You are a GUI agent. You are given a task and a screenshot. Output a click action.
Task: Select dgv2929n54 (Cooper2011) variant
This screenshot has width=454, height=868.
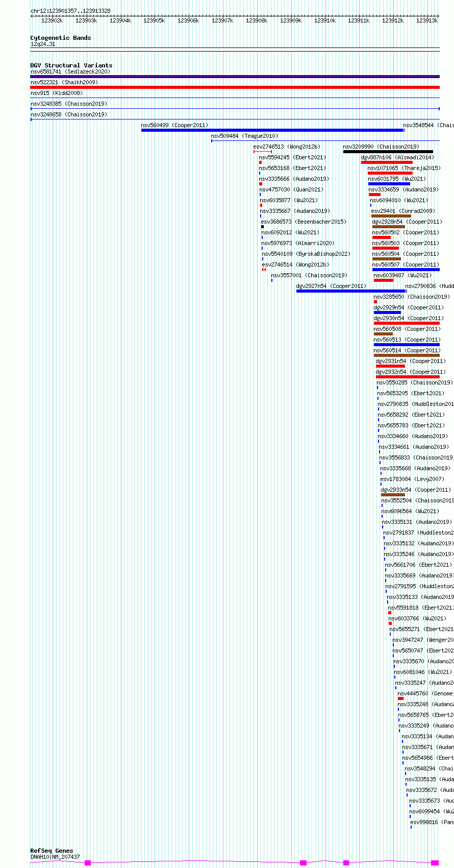coord(409,307)
